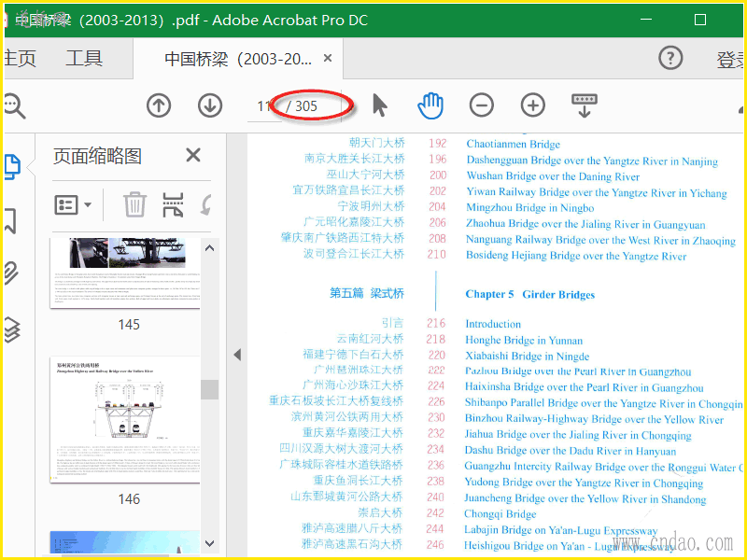Viewport: 747px width, 560px height.
Task: Click the Chongqi Bridge entry
Action: pos(500,514)
